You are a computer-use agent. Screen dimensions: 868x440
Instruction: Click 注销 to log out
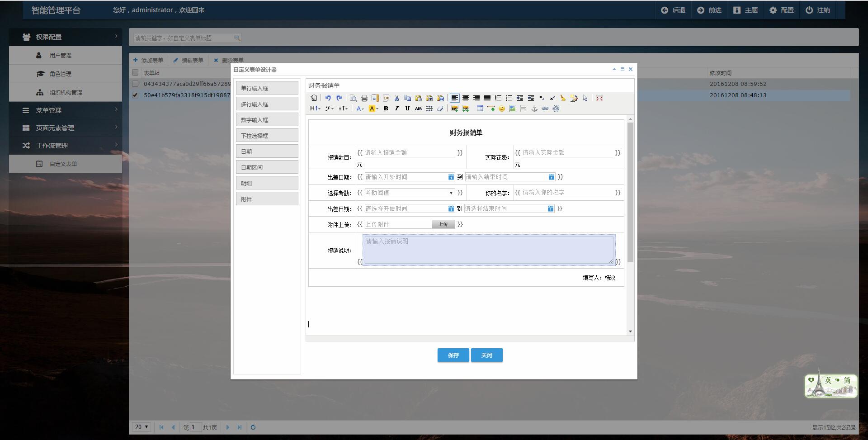click(x=818, y=10)
